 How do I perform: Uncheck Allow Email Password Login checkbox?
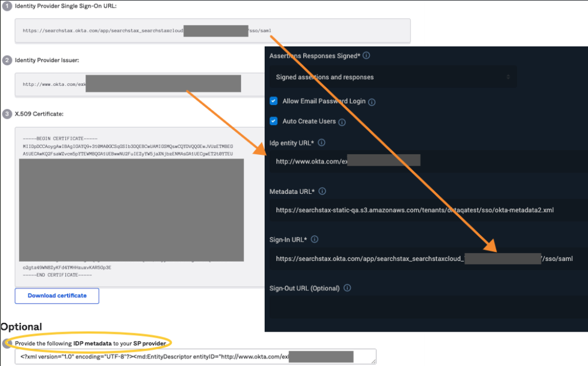(274, 101)
